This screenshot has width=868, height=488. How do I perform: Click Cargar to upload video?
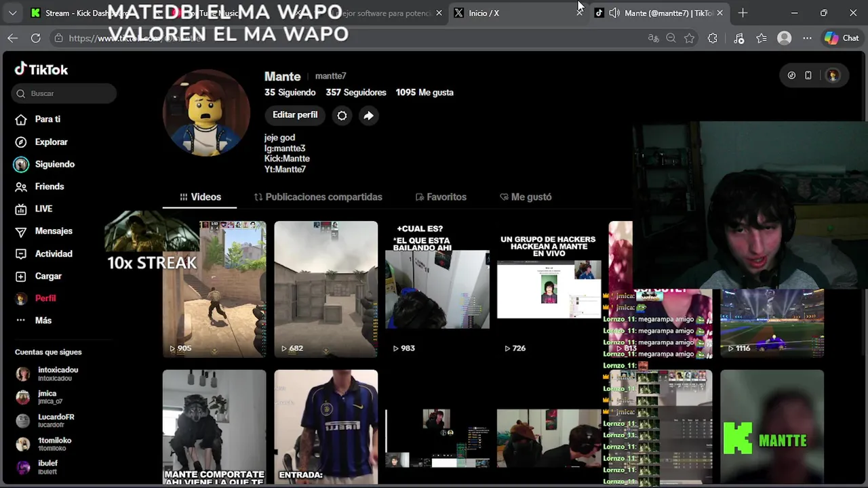[47, 276]
